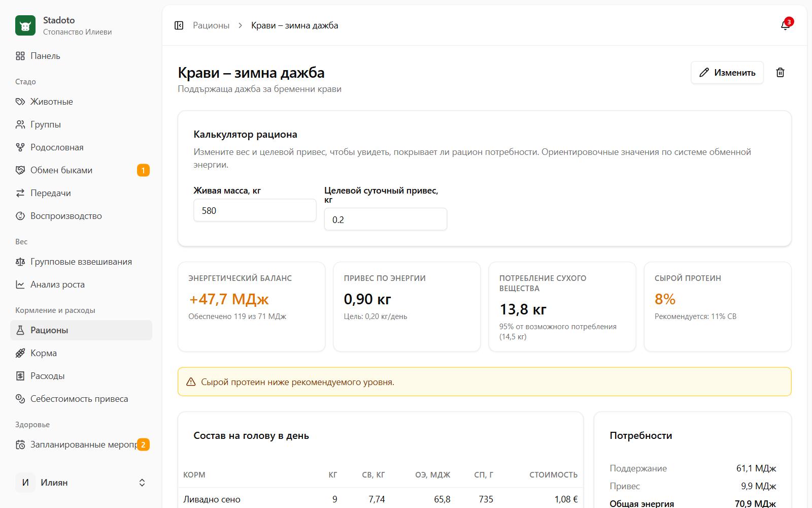This screenshot has width=812, height=508.
Task: Click the arrows icon beside Передачи
Action: 20,193
